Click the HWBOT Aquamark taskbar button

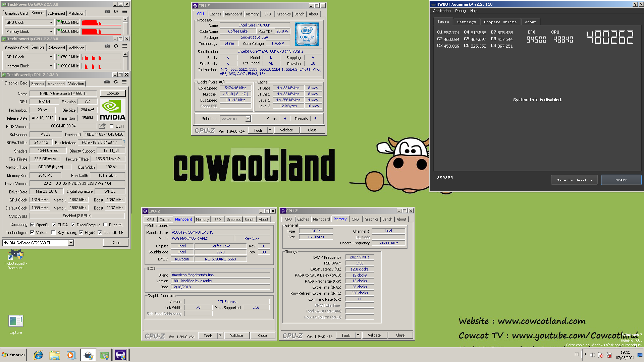tap(88, 355)
